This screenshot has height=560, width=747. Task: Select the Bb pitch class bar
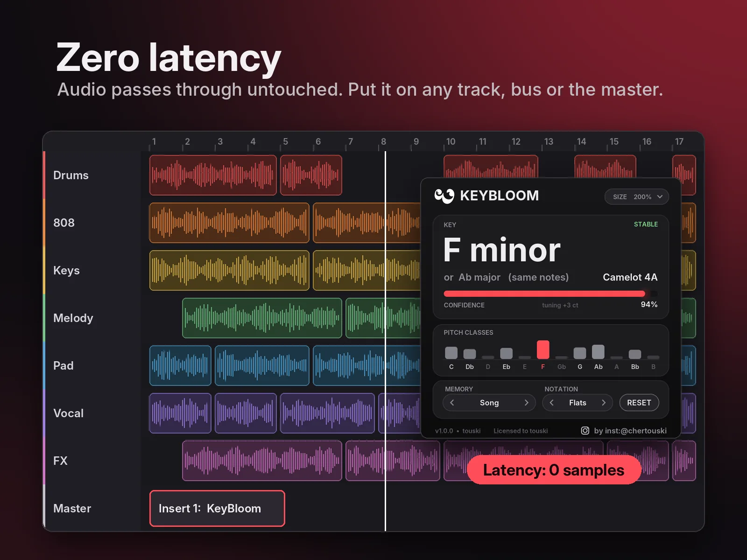pyautogui.click(x=635, y=354)
